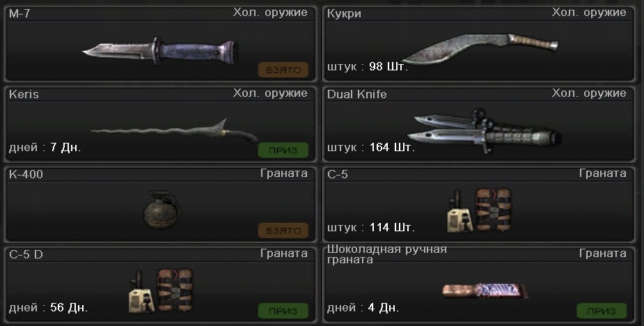Screen dimensions: 644x326
Task: Claim the ПРИЗ for C-5 D
Action: (283, 311)
